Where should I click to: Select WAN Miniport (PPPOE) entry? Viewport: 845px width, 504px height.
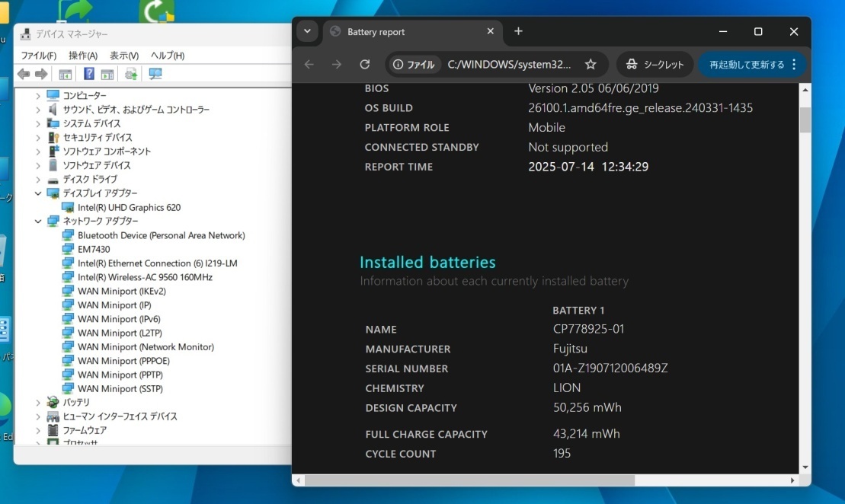123,362
